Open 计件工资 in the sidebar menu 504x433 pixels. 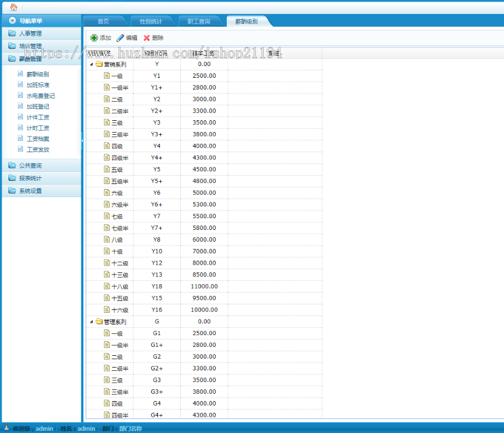pos(38,117)
